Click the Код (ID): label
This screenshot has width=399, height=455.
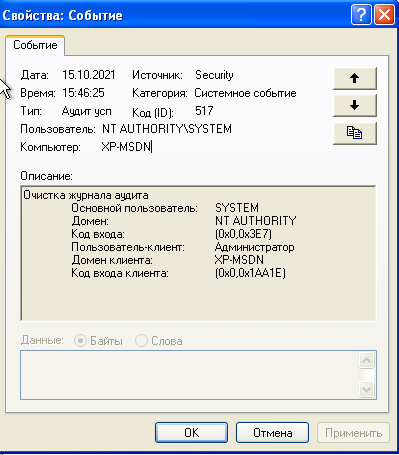tap(153, 113)
